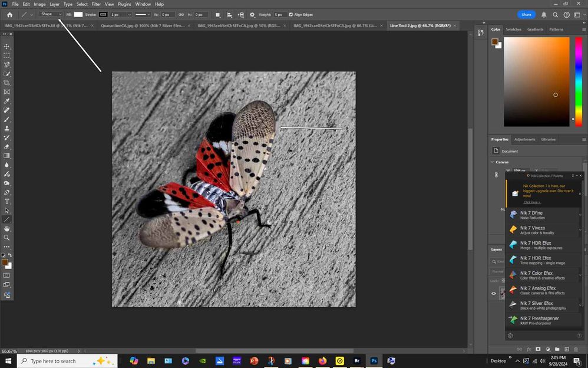Viewport: 588px width, 368px height.
Task: Select the Move tool
Action: [7, 46]
